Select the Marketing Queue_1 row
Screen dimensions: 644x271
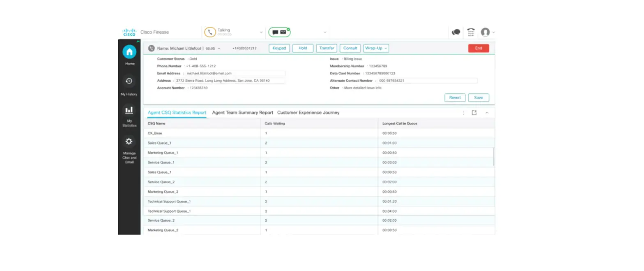tap(319, 153)
